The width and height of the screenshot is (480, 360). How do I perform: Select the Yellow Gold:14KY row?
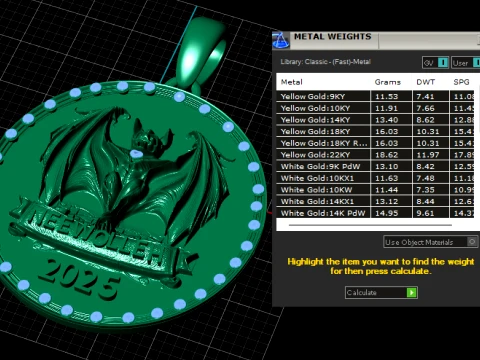[x=375, y=120]
